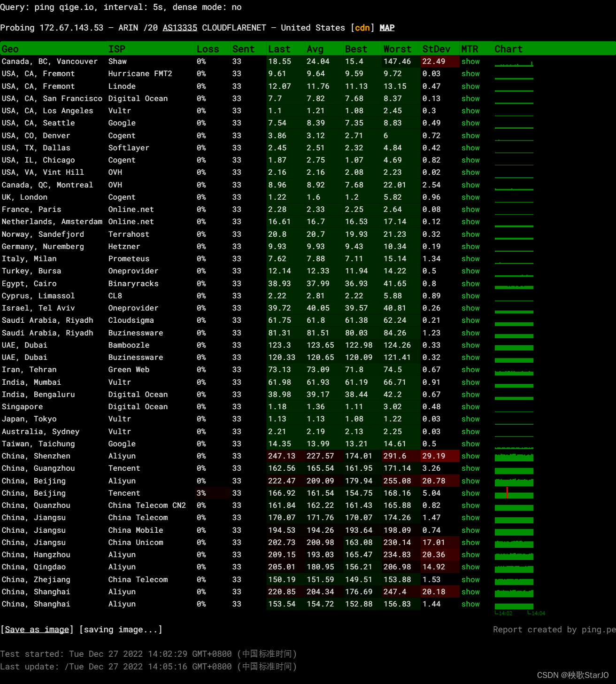The height and width of the screenshot is (684, 616).
Task: Show MTR for Mumbai Vultr row
Action: click(x=470, y=382)
